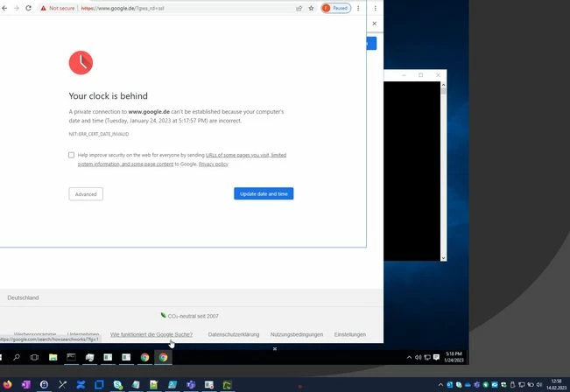Open Notepad++ icon in the host taskbar

pyautogui.click(x=154, y=384)
